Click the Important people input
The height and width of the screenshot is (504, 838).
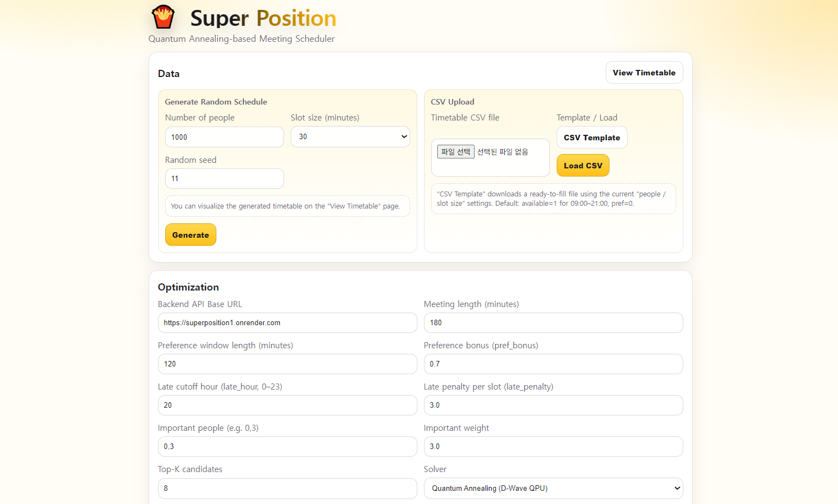click(287, 446)
